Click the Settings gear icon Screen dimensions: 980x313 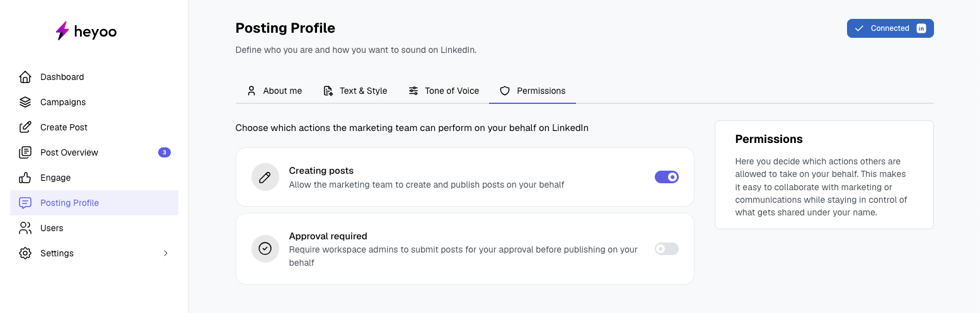(x=25, y=253)
